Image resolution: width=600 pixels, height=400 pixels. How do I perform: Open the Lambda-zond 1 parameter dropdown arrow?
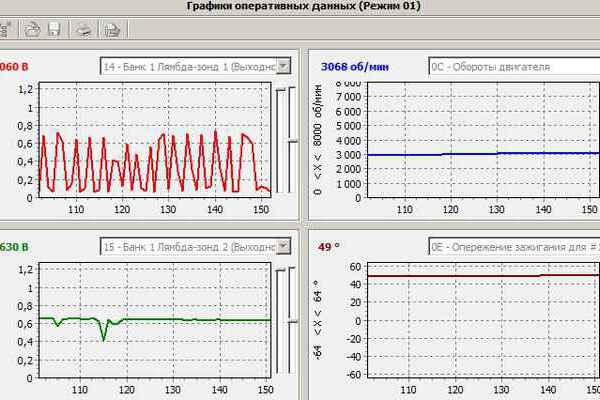[283, 66]
